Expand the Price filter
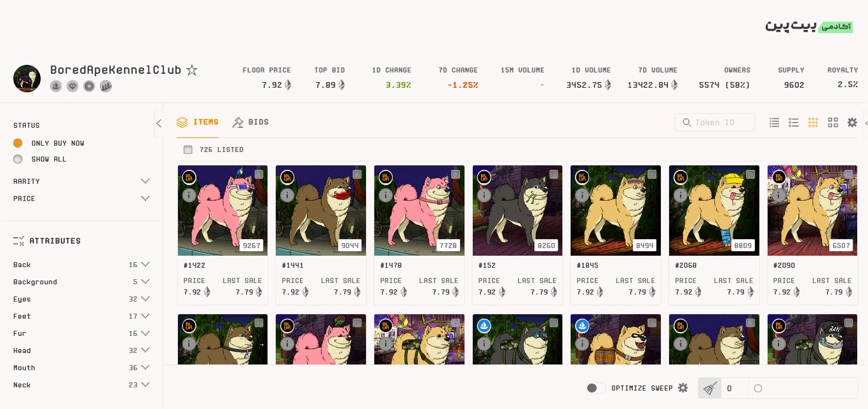 point(81,198)
